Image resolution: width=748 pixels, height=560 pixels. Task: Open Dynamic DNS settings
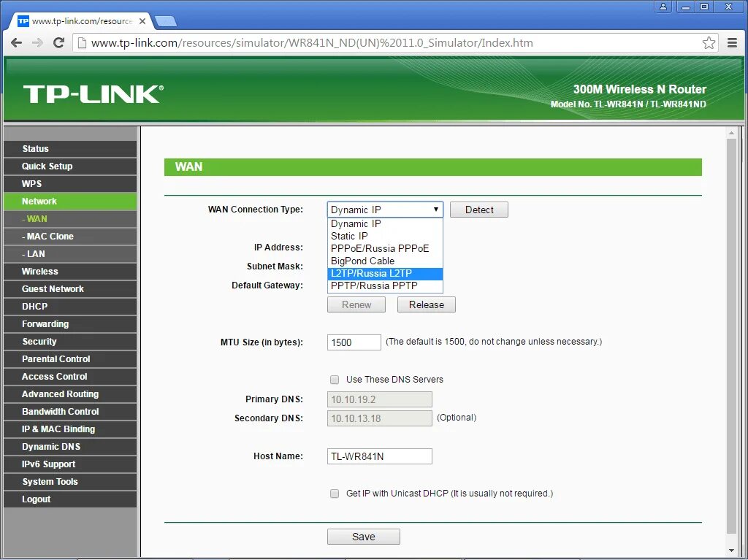(70, 447)
